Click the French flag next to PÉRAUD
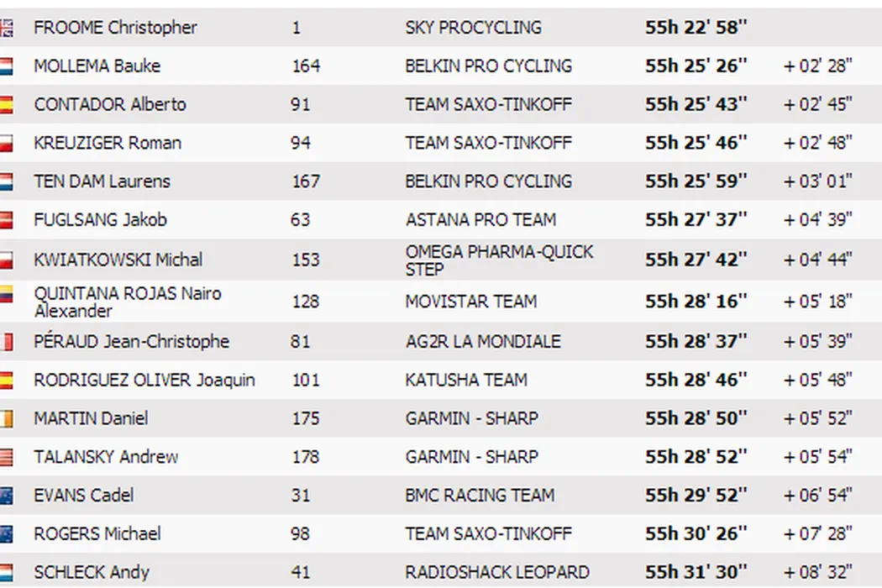 7,342
